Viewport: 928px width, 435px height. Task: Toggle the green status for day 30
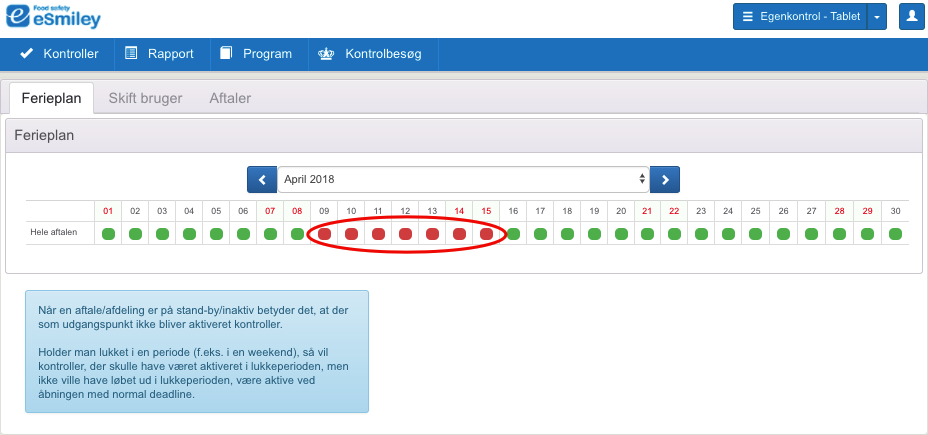coord(895,234)
